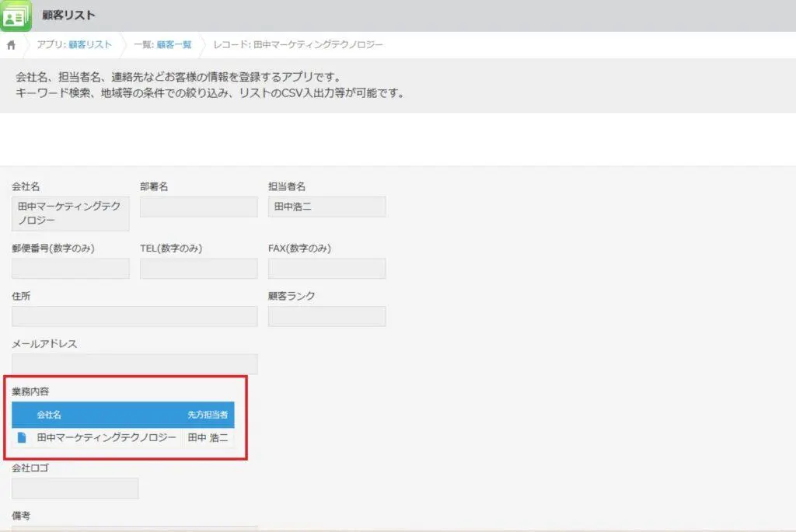796x532 pixels.
Task: Open the record detail document icon
Action: pyautogui.click(x=22, y=438)
